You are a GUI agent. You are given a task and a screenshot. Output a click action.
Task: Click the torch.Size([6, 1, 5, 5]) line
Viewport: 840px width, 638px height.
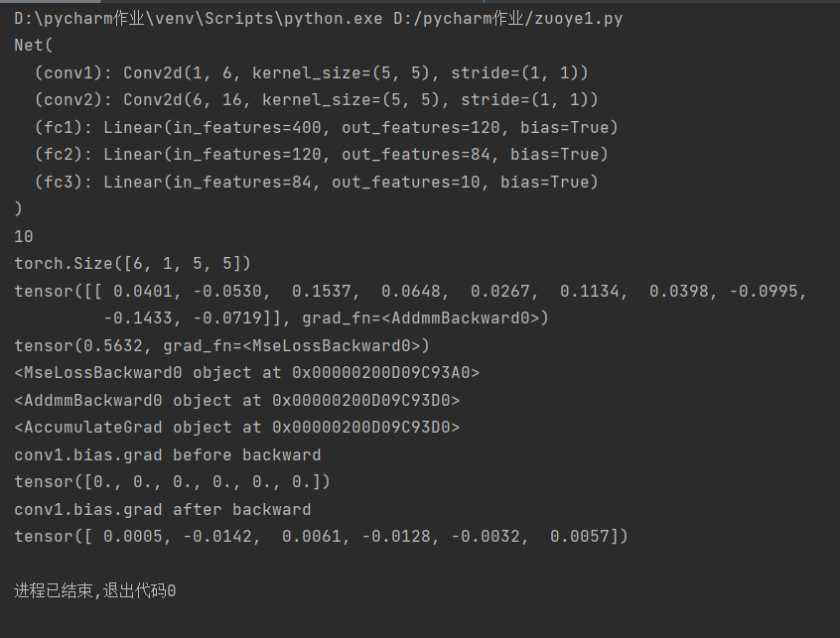pyautogui.click(x=133, y=264)
